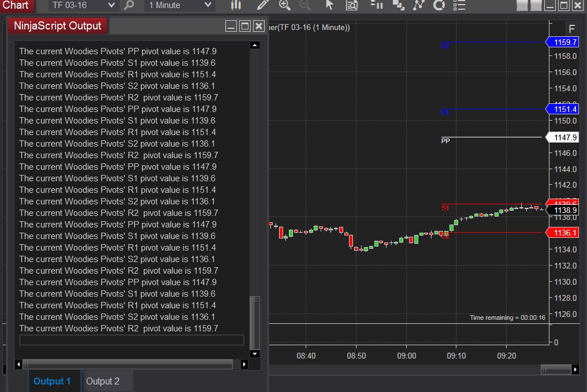The height and width of the screenshot is (392, 587).
Task: Toggle the Chart Trader icon
Action: point(377,5)
